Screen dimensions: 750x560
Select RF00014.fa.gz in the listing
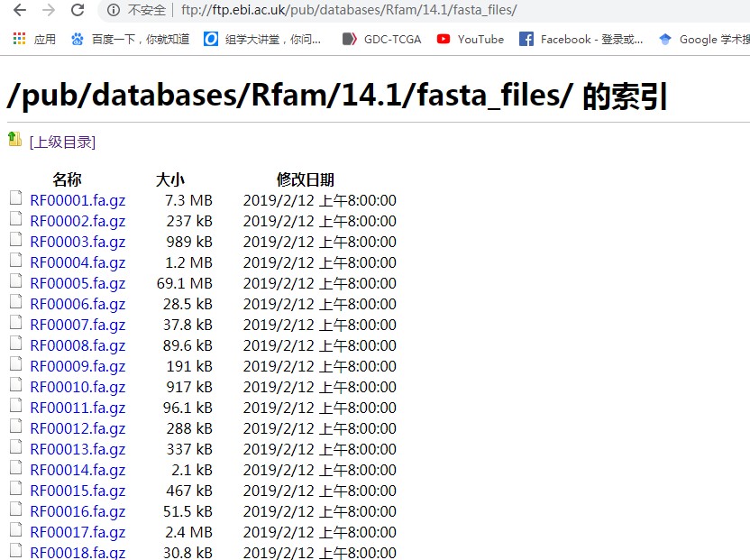coord(78,470)
